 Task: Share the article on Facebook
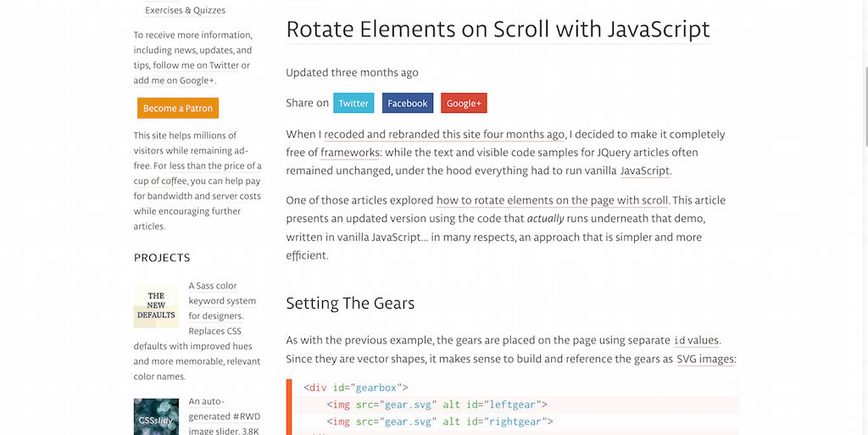pyautogui.click(x=407, y=103)
